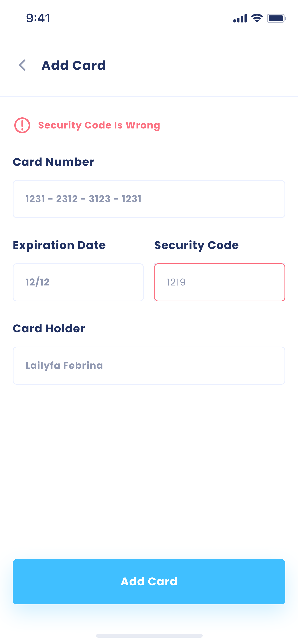Click the Add Card page title
The width and height of the screenshot is (298, 644).
(x=73, y=65)
